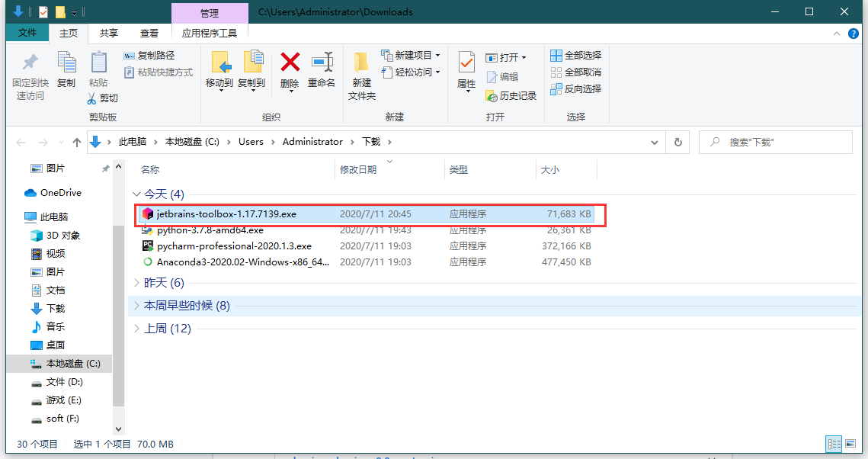Refresh the folder view
868x459 pixels.
pos(678,143)
